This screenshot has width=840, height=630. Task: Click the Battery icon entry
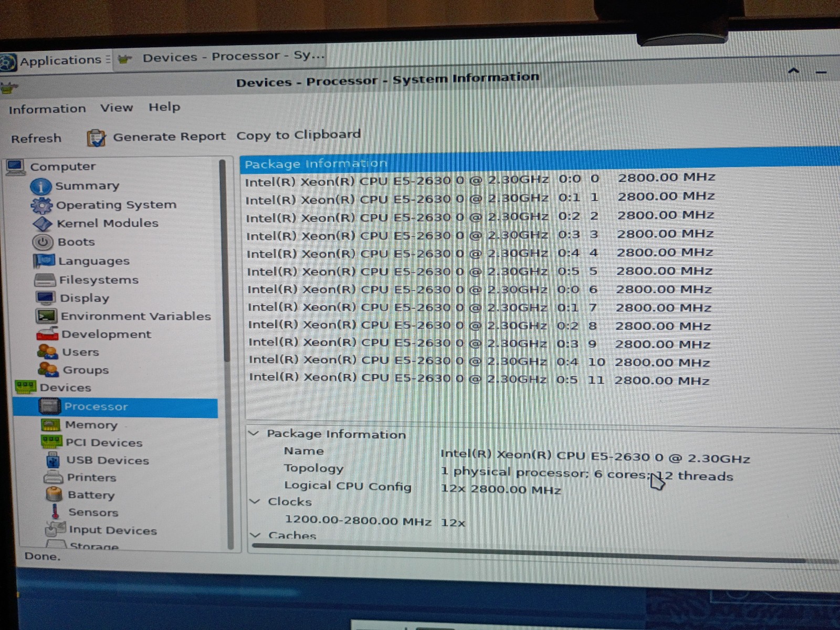[x=54, y=494]
